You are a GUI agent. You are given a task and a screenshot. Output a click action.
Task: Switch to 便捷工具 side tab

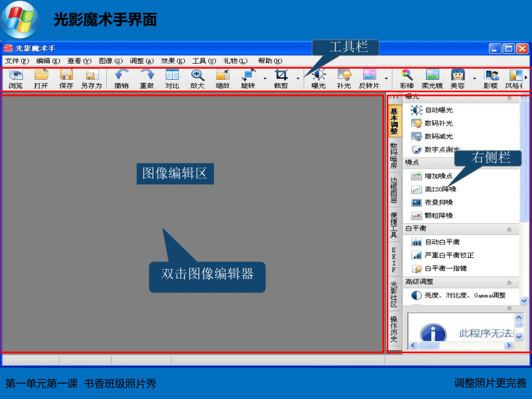coord(394,225)
